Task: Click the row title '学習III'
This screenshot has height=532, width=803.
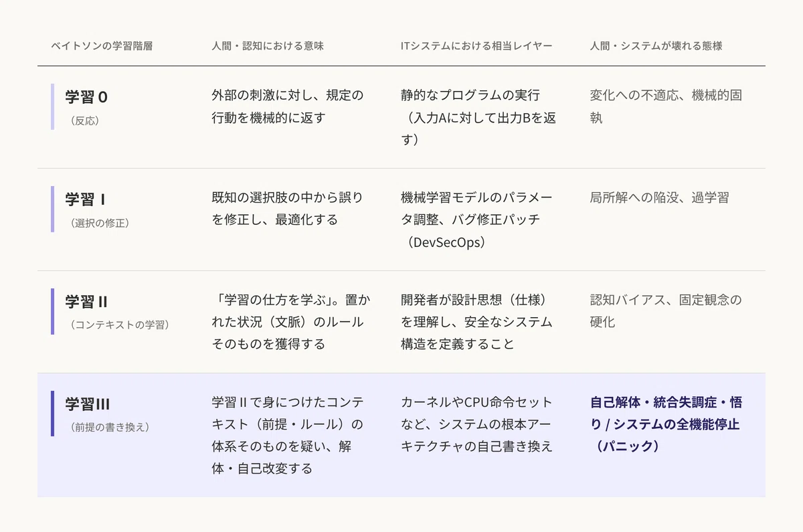Action: pos(88,404)
